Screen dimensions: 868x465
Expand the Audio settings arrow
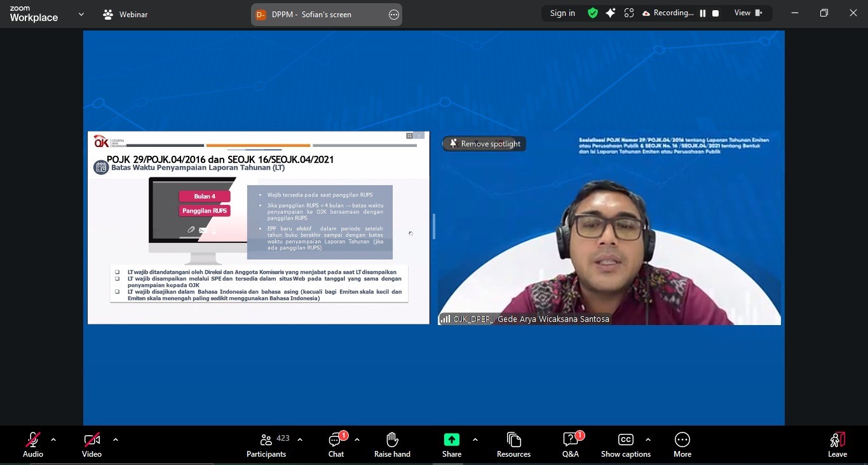coord(53,440)
